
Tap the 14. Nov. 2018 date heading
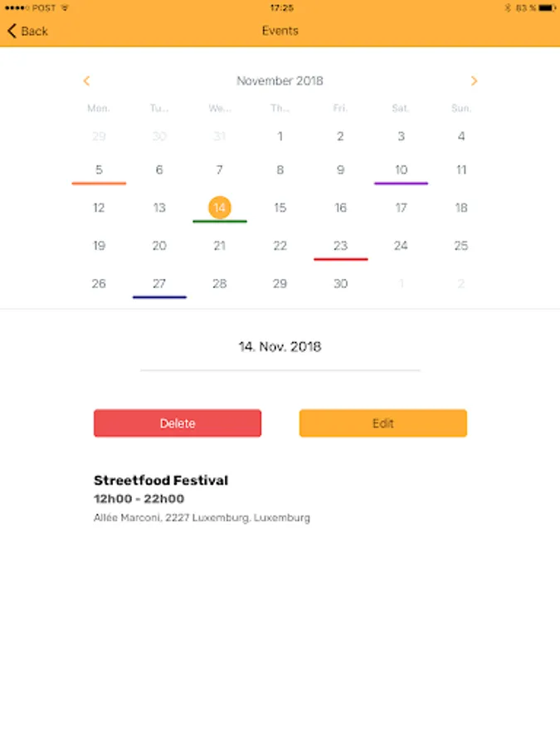280,347
